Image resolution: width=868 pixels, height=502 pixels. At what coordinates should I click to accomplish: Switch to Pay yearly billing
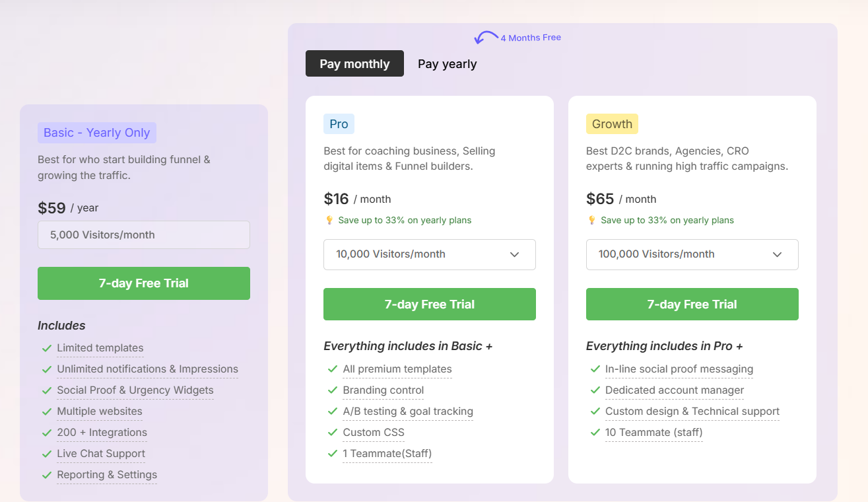447,63
